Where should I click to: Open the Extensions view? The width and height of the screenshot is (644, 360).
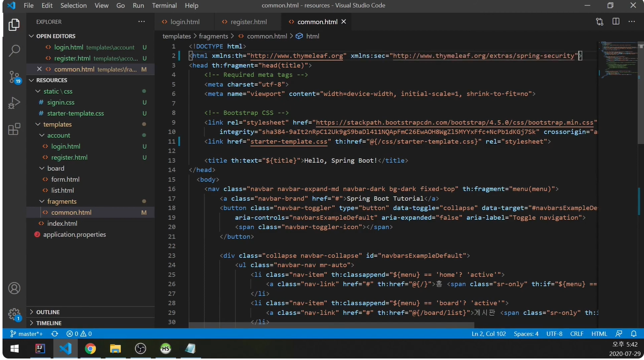pos(15,129)
